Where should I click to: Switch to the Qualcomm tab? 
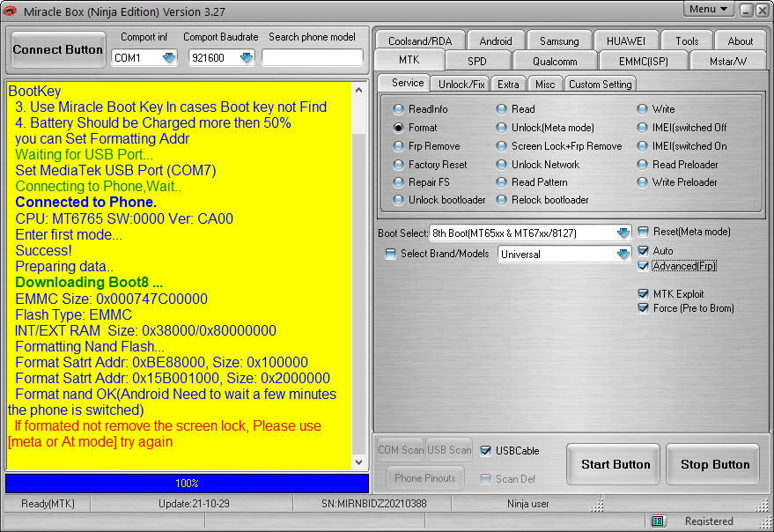[x=555, y=62]
